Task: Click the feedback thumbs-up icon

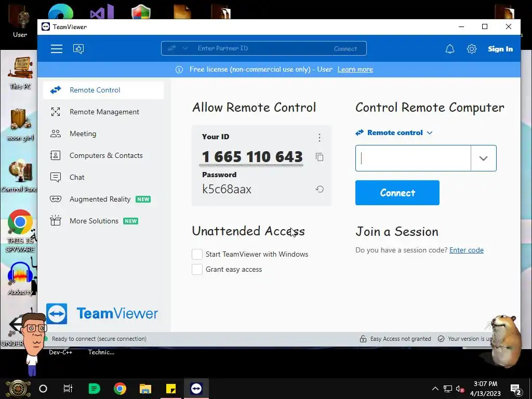Action: coord(78,49)
